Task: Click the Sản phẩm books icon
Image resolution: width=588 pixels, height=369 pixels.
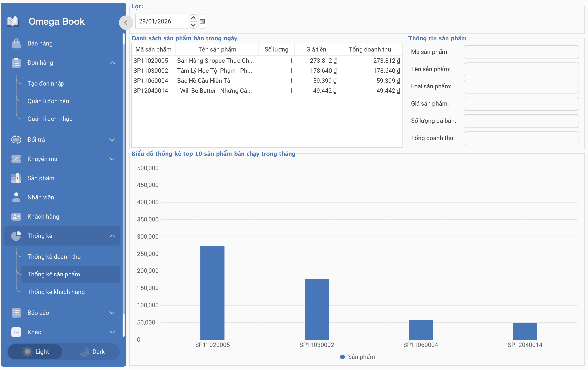Action: pyautogui.click(x=16, y=178)
